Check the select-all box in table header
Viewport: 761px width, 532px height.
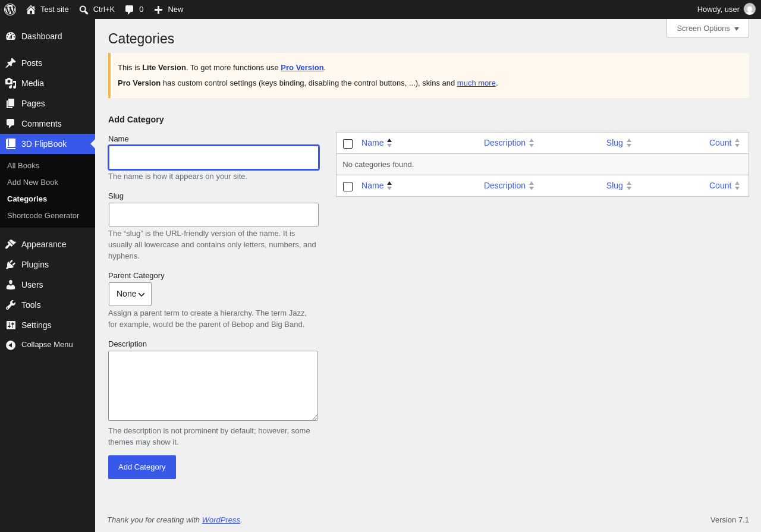(348, 144)
